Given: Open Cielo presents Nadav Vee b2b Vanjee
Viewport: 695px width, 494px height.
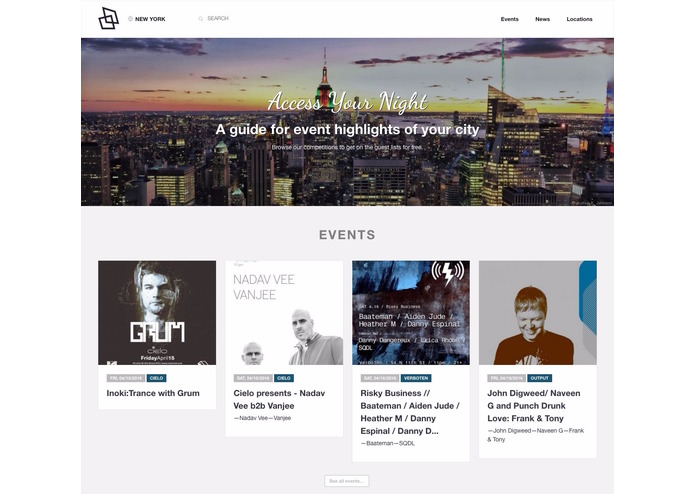Looking at the screenshot, I should pos(279,400).
